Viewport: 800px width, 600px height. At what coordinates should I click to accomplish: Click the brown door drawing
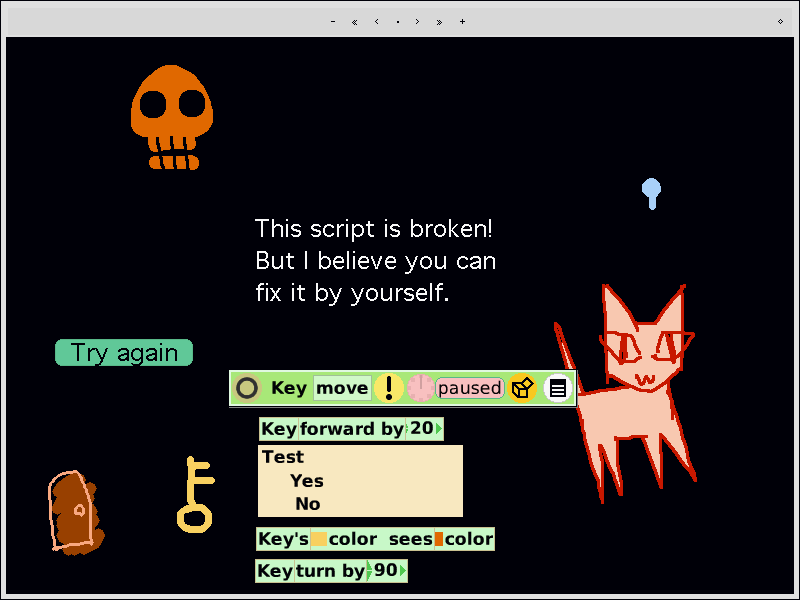click(76, 512)
